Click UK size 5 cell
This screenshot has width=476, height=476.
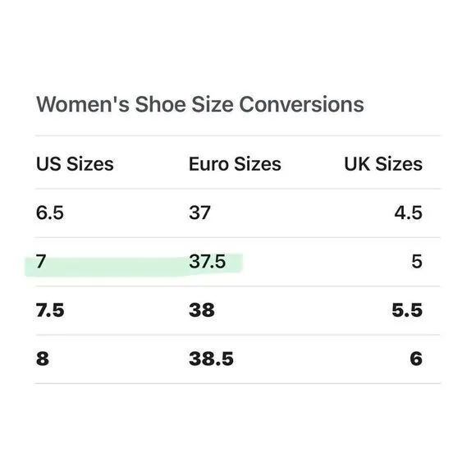point(417,261)
